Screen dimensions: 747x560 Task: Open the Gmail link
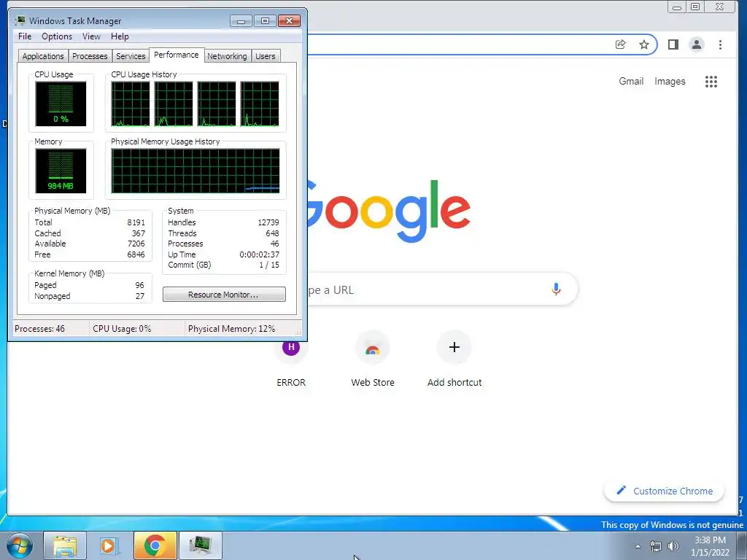pos(631,82)
